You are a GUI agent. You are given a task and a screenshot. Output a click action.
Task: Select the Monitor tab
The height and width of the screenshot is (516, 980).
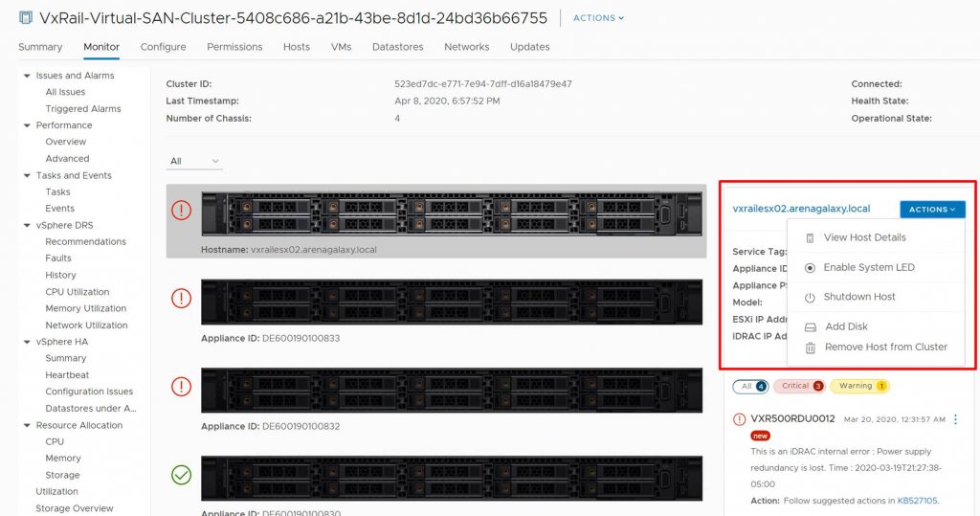pyautogui.click(x=101, y=47)
